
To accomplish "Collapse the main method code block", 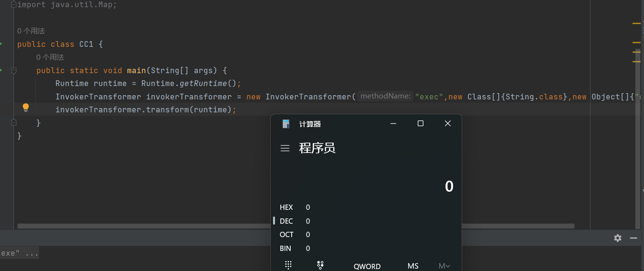I will [14, 71].
